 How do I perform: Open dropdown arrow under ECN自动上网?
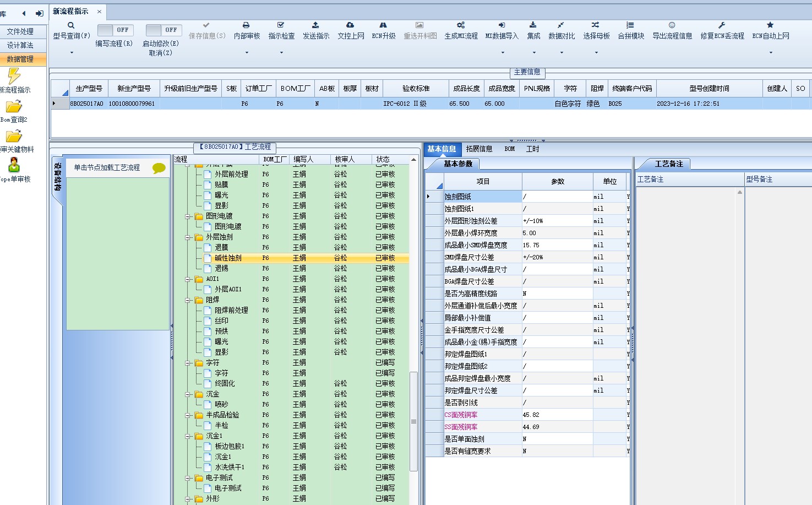click(771, 53)
